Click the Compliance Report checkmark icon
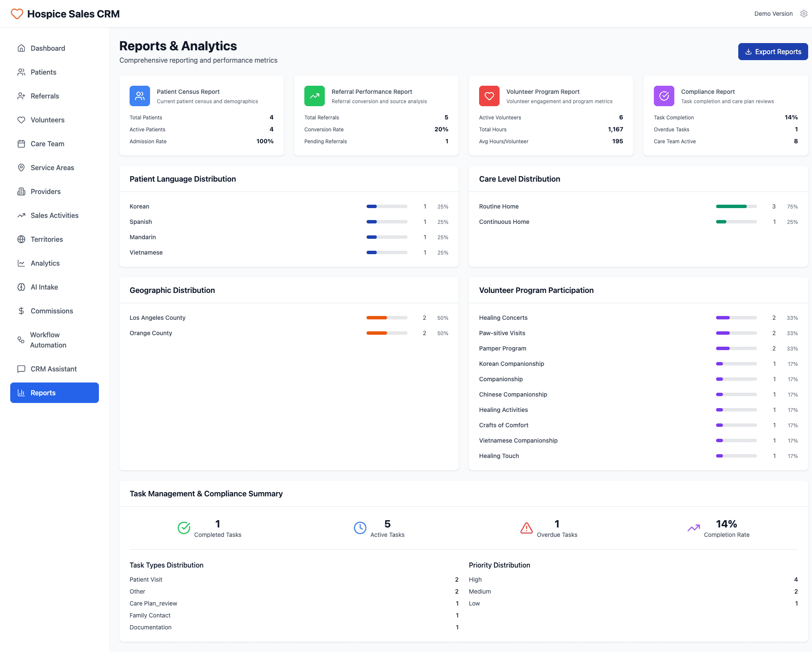 pyautogui.click(x=664, y=96)
